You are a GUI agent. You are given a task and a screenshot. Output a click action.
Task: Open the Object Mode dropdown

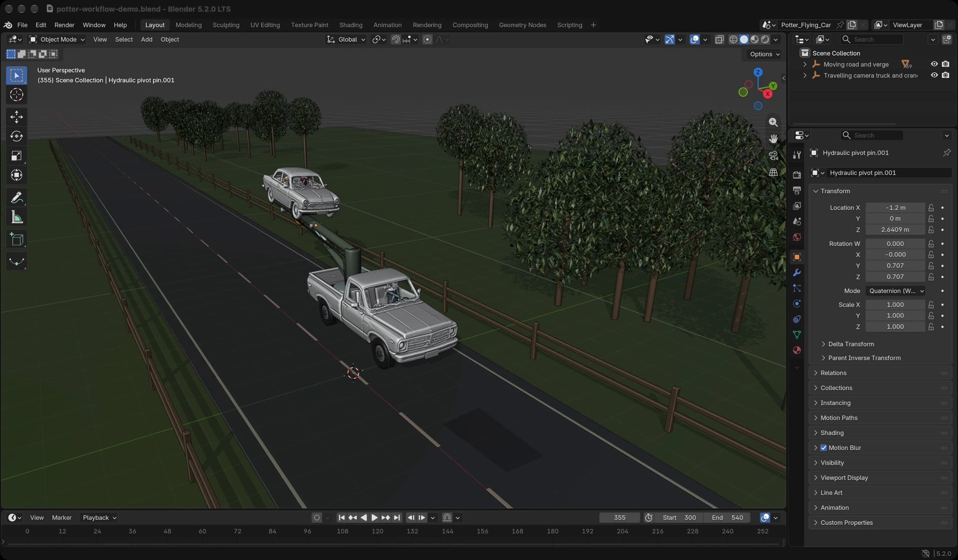pos(57,40)
